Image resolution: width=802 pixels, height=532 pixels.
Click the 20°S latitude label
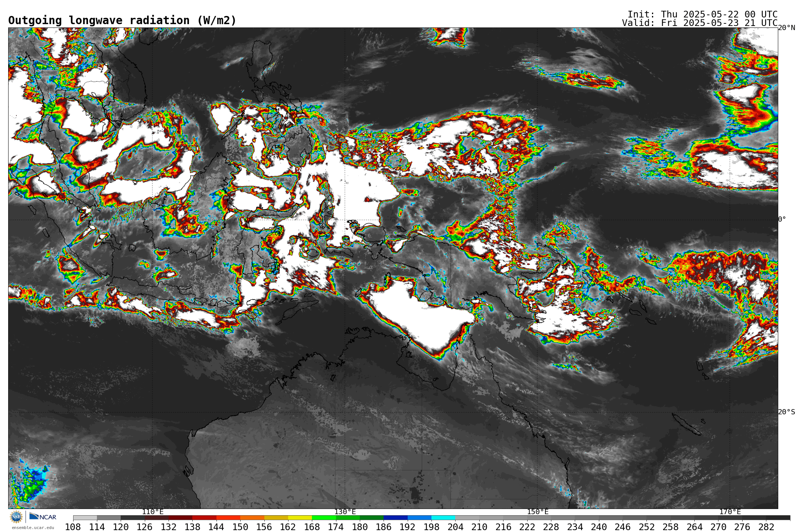786,412
